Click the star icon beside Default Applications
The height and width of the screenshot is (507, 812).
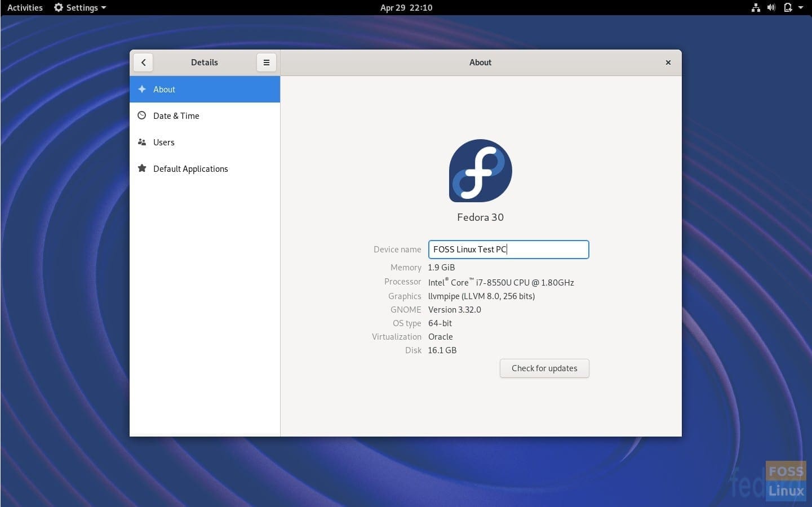point(142,168)
